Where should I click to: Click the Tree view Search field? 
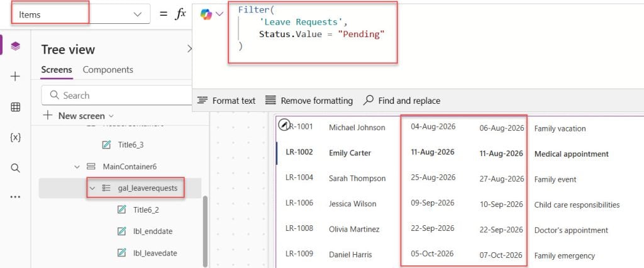point(117,96)
